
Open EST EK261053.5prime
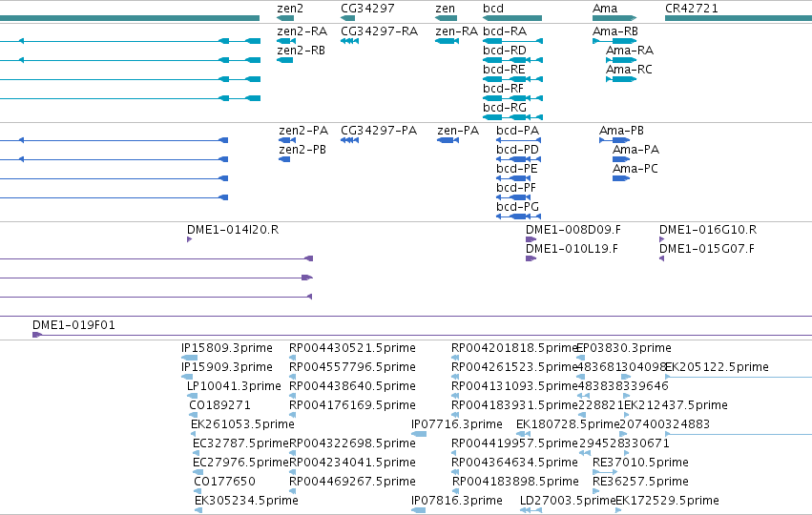[242, 424]
